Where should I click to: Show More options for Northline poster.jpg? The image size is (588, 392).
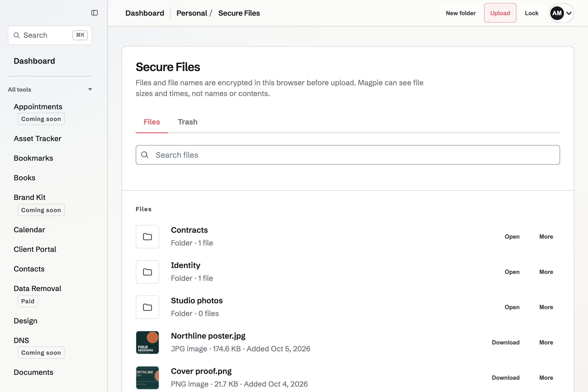coord(546,342)
